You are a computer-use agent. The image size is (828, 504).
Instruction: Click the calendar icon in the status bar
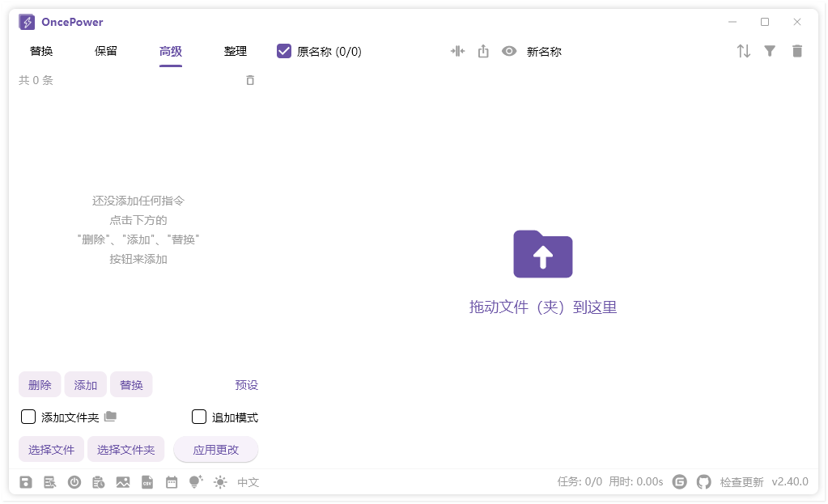pyautogui.click(x=171, y=481)
